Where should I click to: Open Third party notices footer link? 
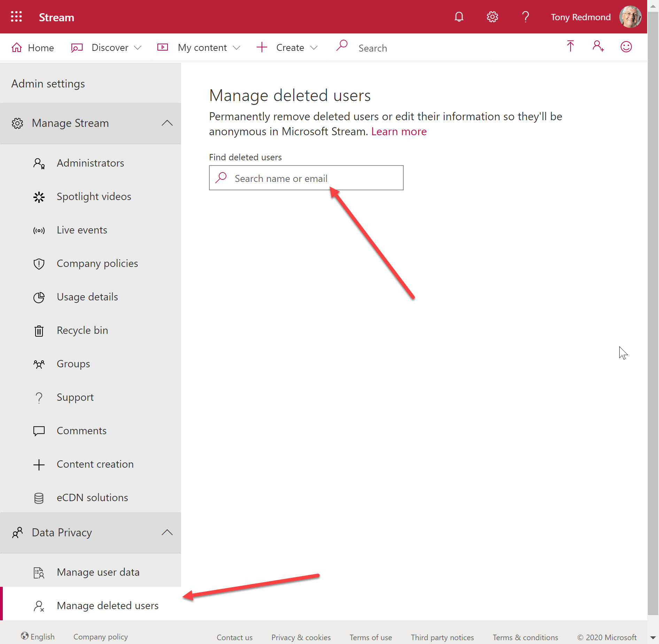pyautogui.click(x=442, y=637)
